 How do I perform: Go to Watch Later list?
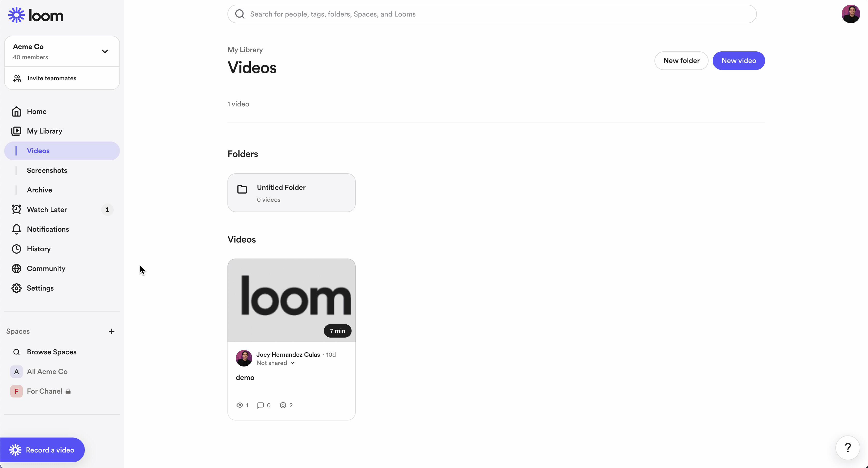47,210
